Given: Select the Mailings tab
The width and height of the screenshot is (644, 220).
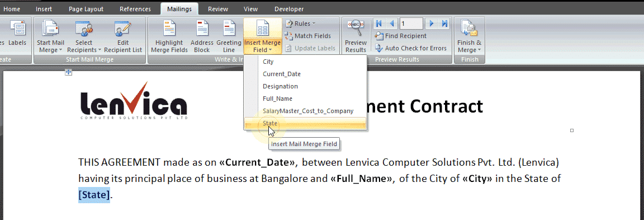Looking at the screenshot, I should click(x=179, y=8).
